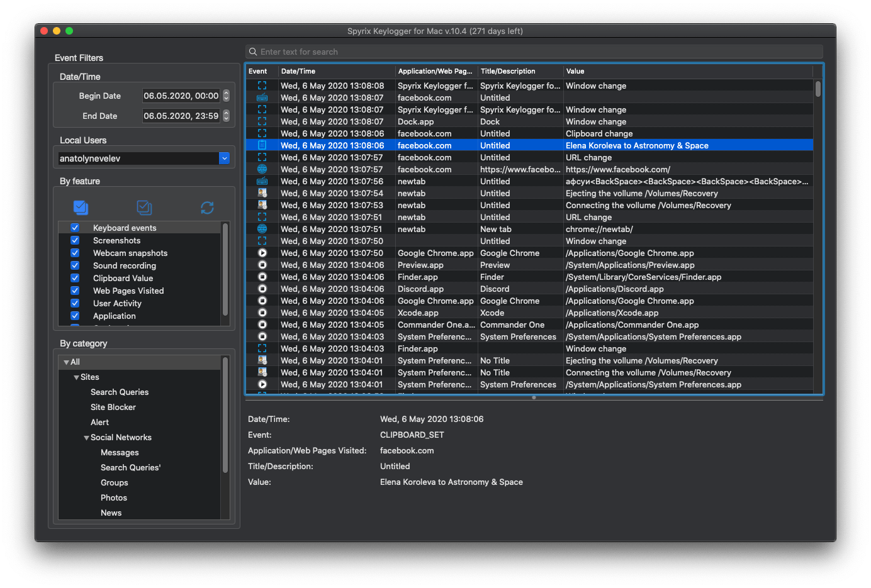This screenshot has width=871, height=588.
Task: Click the app icon on the Preview.app row
Action: pos(262,265)
